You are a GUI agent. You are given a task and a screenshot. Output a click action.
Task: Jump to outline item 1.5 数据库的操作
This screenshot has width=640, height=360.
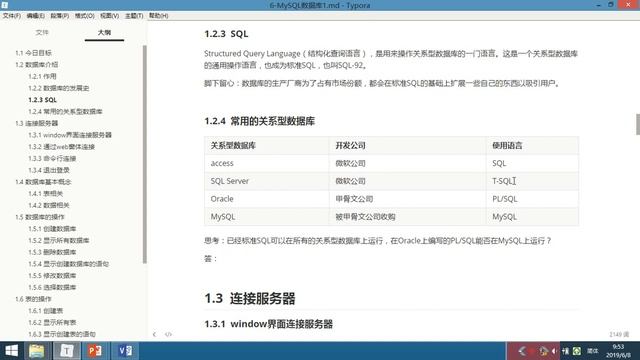pos(40,217)
